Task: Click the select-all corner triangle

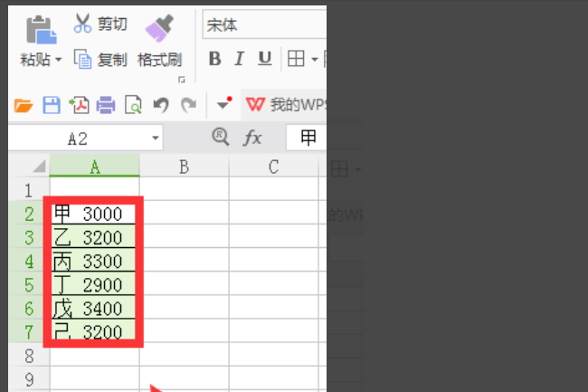Action: [x=39, y=166]
